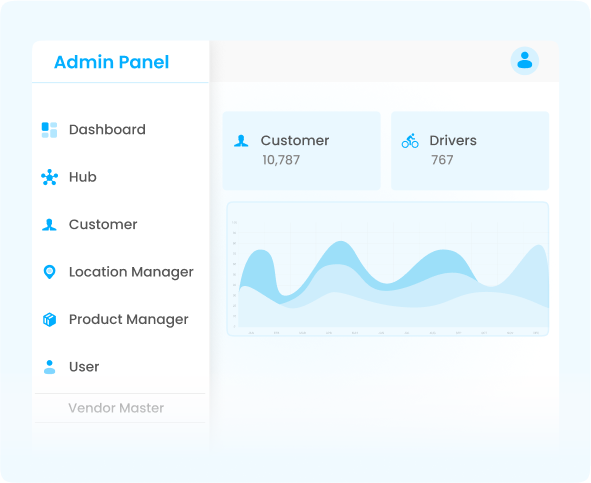Image resolution: width=591 pixels, height=483 pixels.
Task: Click the Admin Panel title
Action: pos(112,62)
